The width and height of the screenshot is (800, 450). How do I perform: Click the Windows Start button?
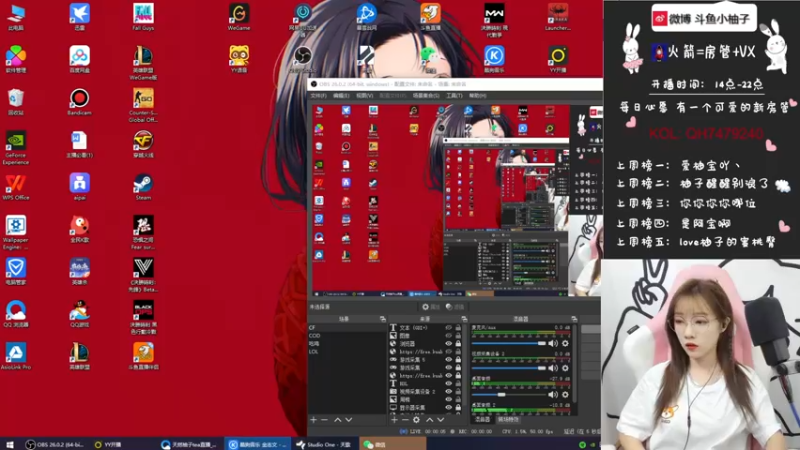point(10,444)
